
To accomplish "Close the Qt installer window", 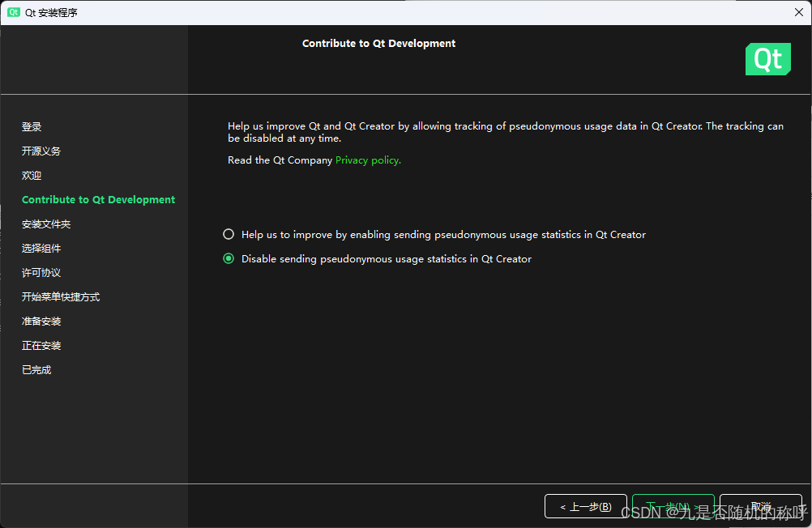I will tap(798, 12).
